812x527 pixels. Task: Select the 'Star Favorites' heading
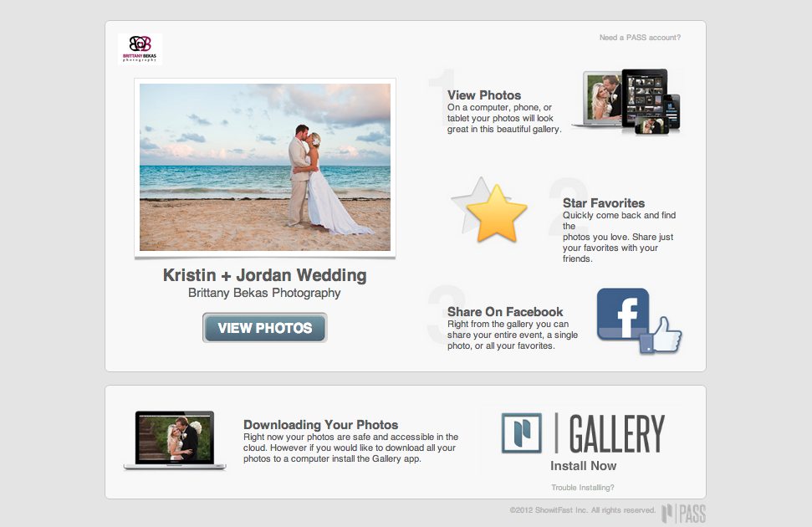click(x=604, y=203)
